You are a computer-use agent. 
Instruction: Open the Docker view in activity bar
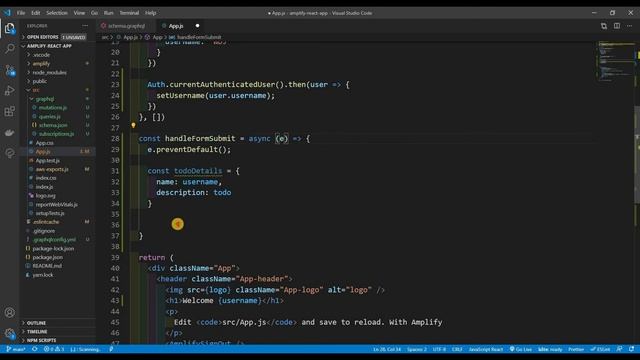[x=9, y=133]
